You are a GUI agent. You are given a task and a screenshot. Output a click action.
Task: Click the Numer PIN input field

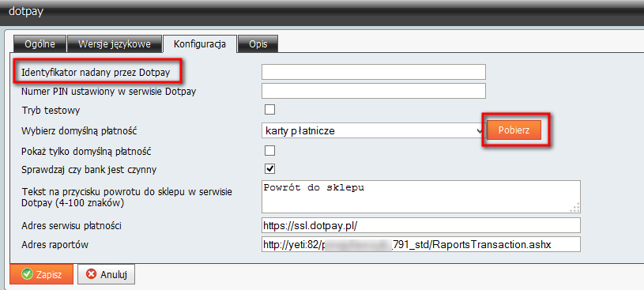374,91
